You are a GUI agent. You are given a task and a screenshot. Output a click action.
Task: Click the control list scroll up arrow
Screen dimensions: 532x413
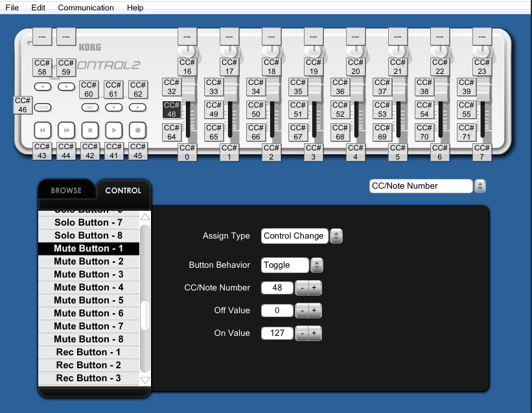pos(145,217)
